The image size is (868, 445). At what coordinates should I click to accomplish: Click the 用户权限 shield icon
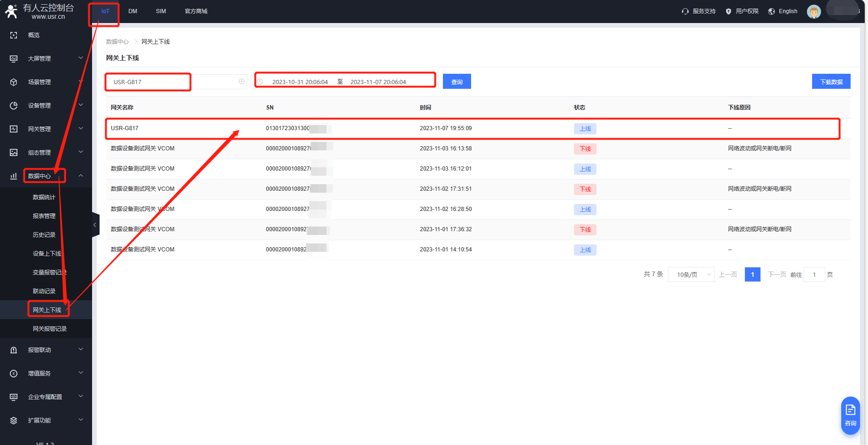point(728,11)
